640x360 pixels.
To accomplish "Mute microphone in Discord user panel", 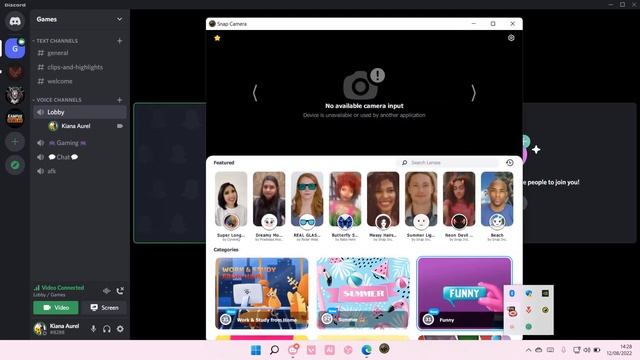I will (x=93, y=329).
